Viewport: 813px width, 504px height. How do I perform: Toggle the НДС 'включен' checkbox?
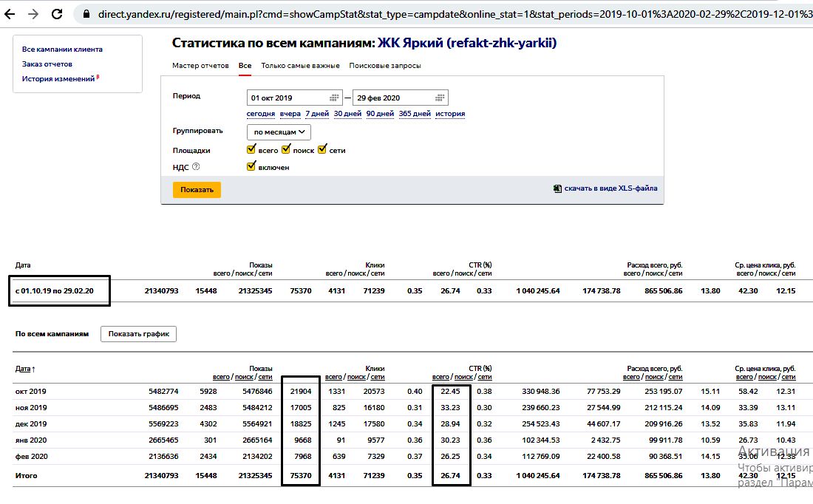251,167
